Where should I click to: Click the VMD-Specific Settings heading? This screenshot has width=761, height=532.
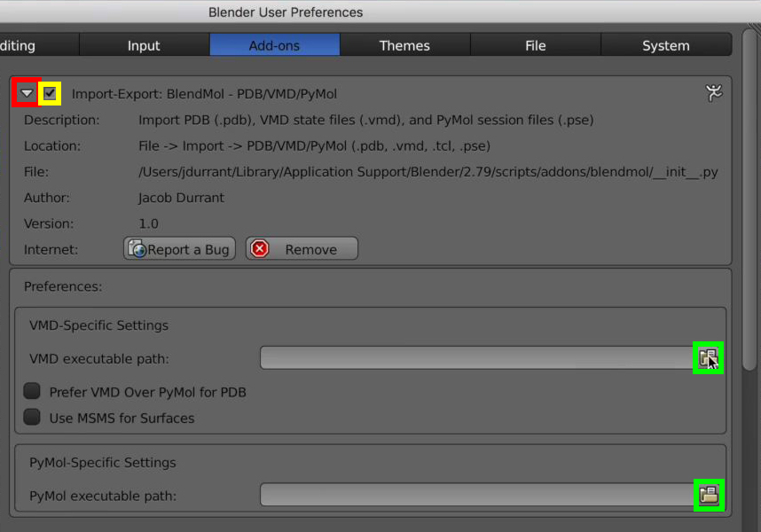click(x=99, y=325)
